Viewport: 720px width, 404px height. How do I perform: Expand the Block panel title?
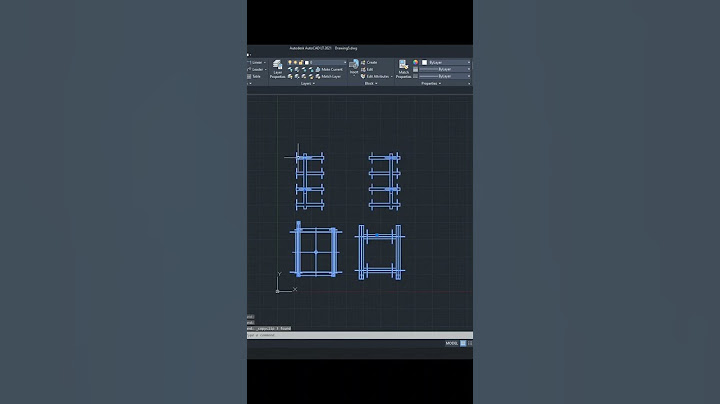(x=371, y=84)
